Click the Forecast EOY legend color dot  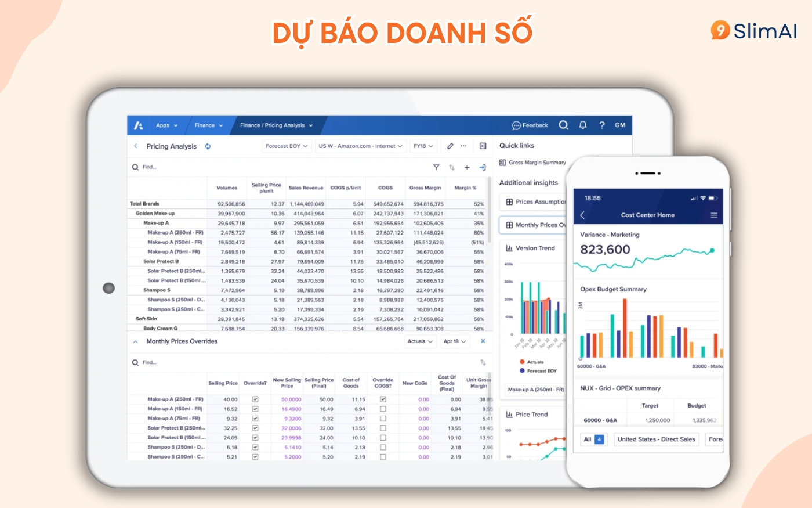pos(522,370)
